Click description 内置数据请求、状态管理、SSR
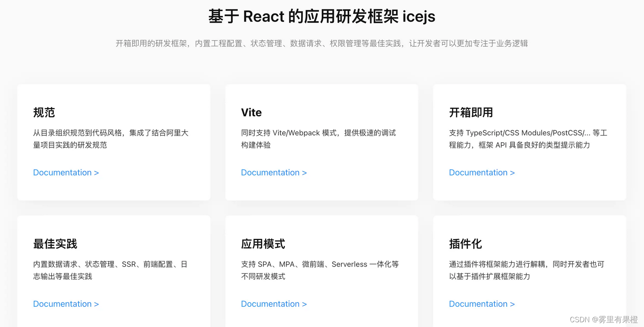644x327 pixels. pos(110,270)
